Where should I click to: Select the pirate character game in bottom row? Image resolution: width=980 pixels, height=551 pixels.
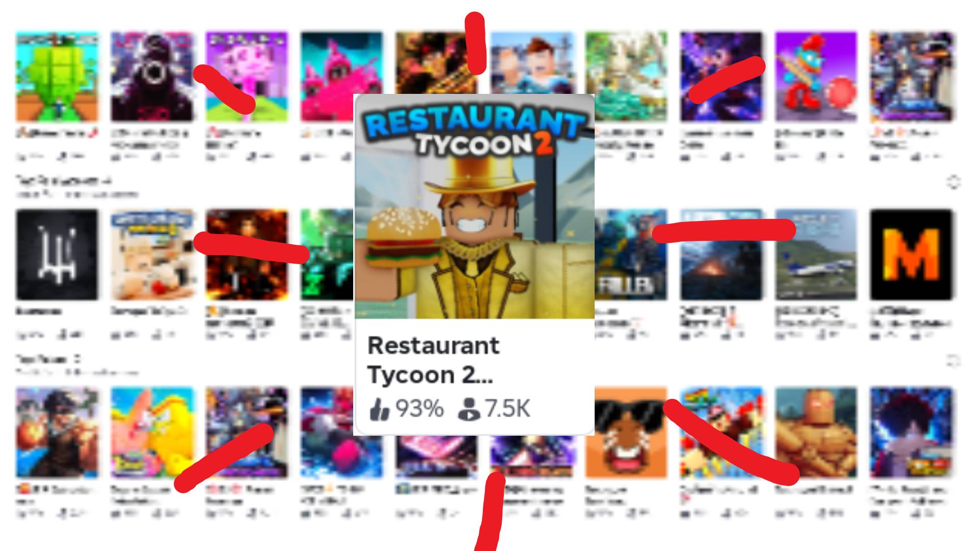coord(57,433)
